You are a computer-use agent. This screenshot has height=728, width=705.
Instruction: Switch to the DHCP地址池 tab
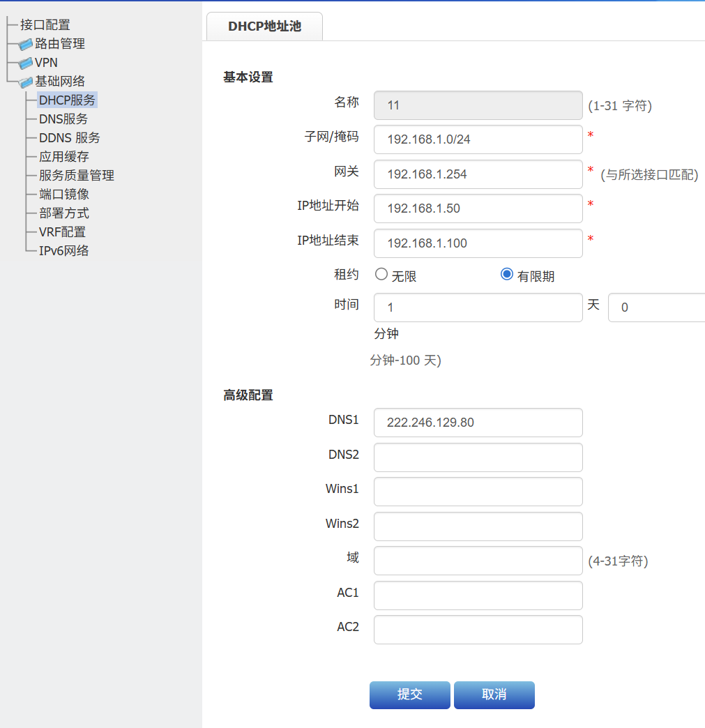coord(265,26)
